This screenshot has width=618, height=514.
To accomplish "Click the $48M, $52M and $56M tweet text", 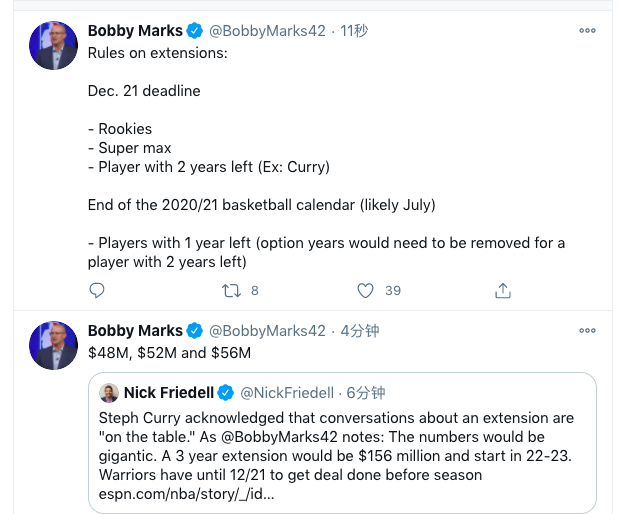I will pyautogui.click(x=169, y=353).
